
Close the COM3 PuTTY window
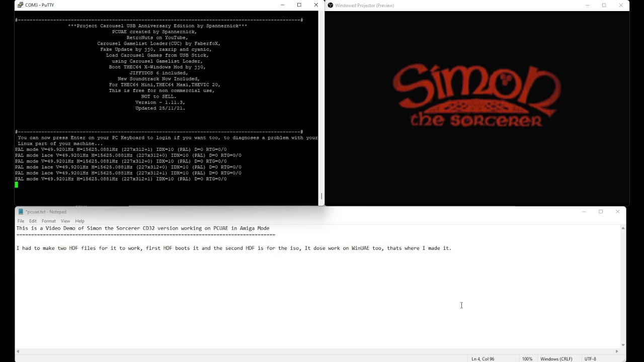click(x=316, y=5)
